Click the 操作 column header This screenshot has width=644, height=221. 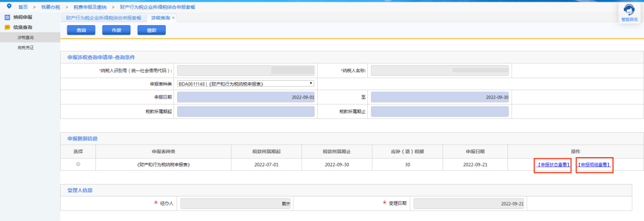click(x=575, y=152)
